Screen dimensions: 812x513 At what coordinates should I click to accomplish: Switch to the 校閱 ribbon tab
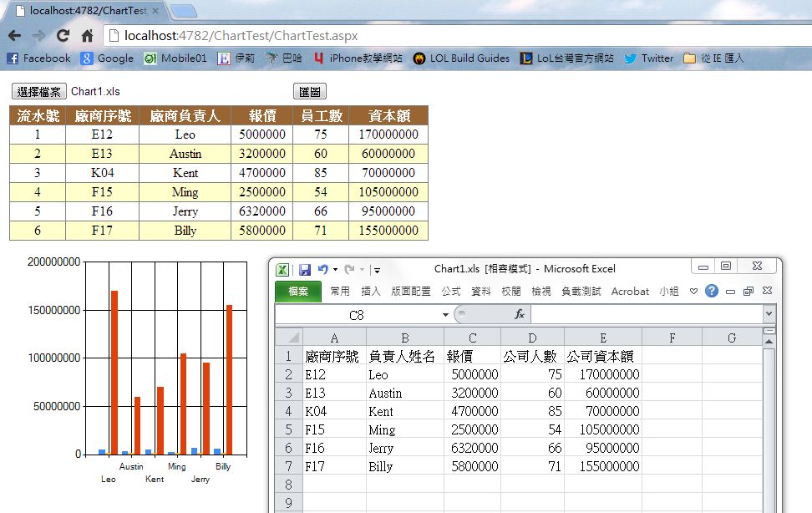[x=511, y=292]
